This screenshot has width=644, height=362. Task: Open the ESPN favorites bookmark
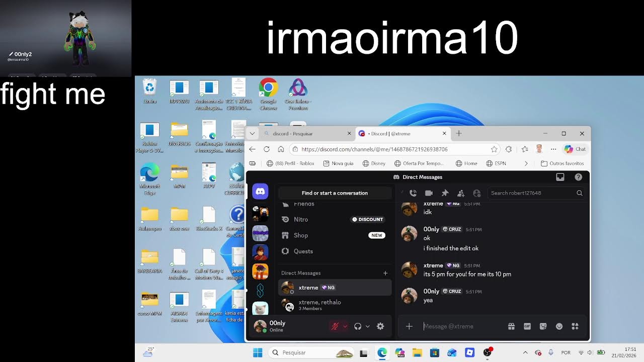coord(496,163)
